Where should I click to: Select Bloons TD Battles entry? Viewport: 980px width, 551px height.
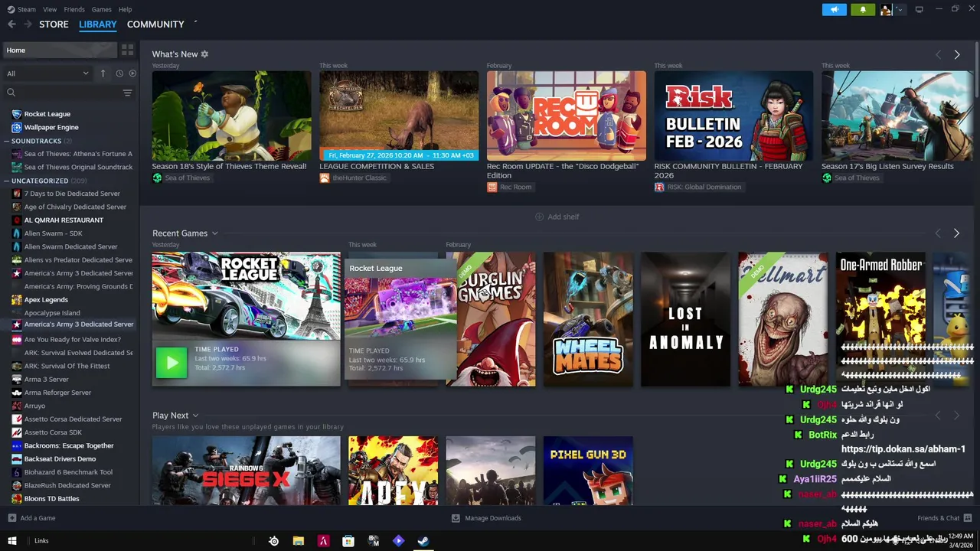click(51, 499)
